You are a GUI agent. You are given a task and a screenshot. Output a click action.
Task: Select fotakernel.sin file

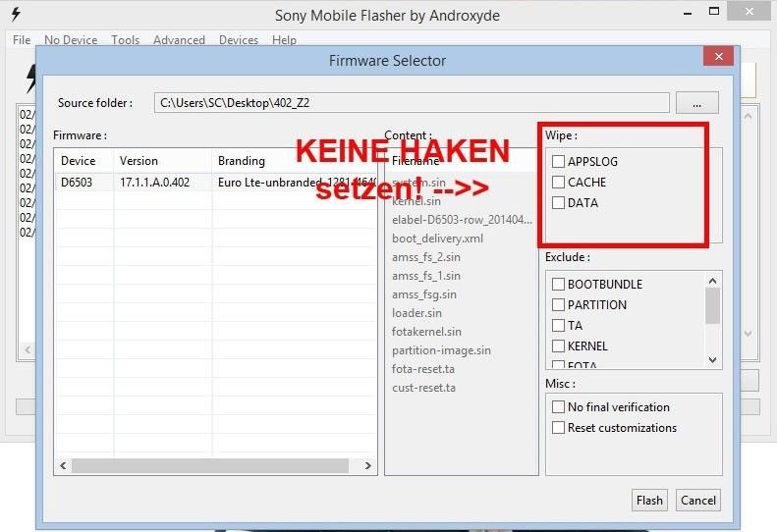tap(426, 332)
